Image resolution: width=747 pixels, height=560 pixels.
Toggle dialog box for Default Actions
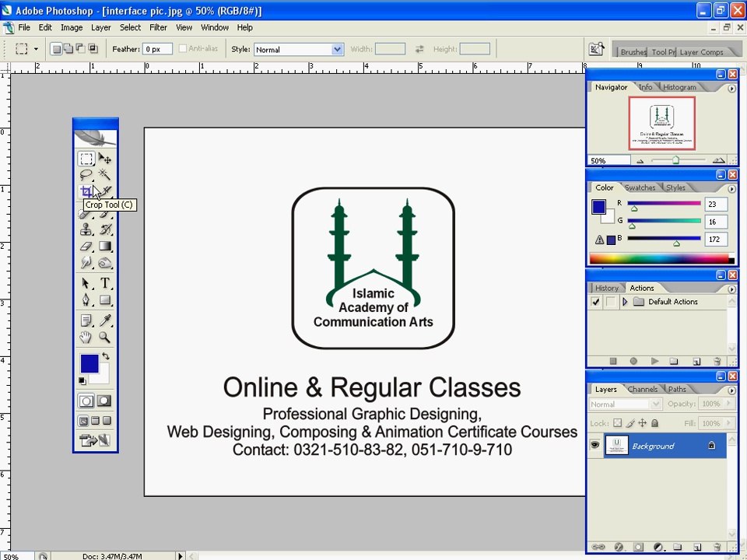pyautogui.click(x=610, y=302)
